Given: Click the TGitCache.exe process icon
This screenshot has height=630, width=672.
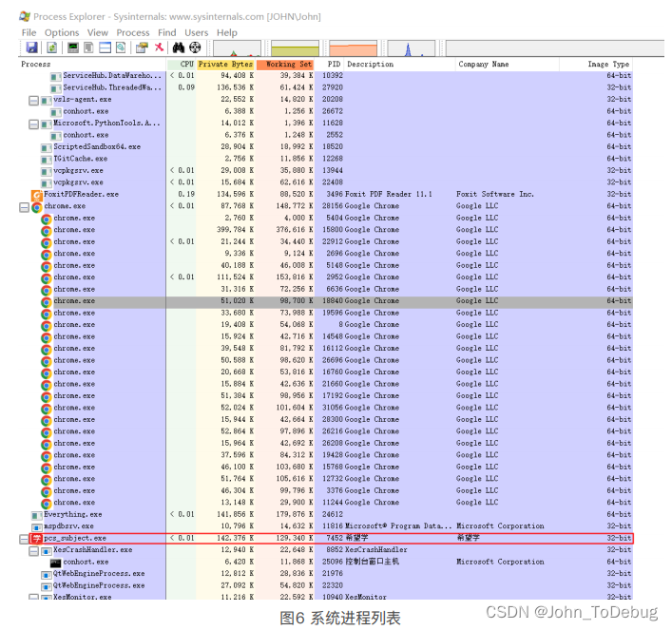Looking at the screenshot, I should click(x=47, y=160).
